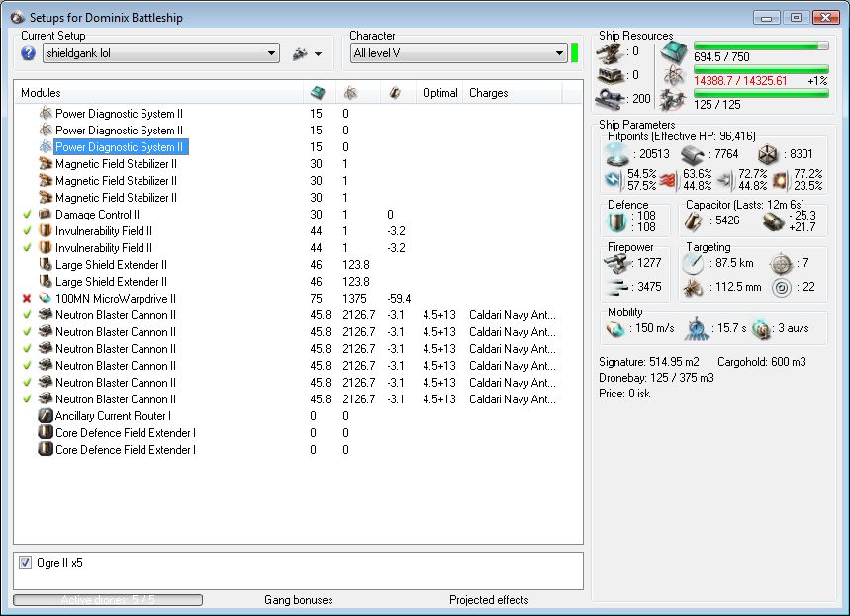
Task: Toggle the Damage Control II active checkmark
Action: pyautogui.click(x=27, y=214)
